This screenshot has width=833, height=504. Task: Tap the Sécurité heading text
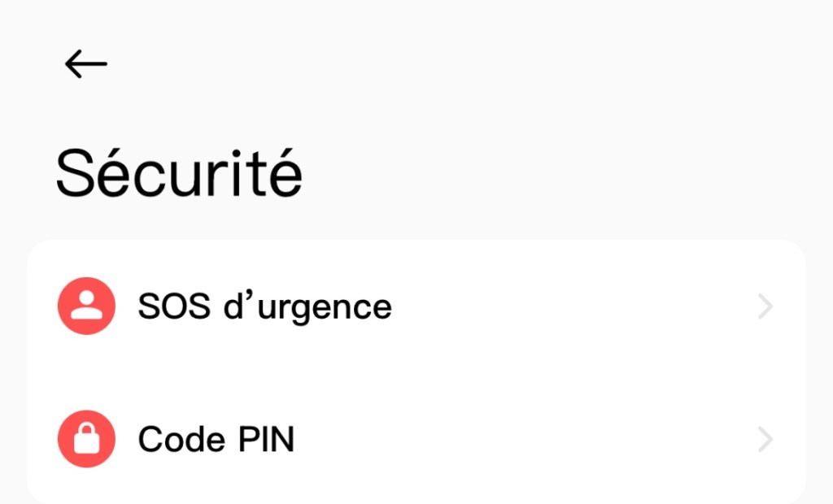pos(179,173)
